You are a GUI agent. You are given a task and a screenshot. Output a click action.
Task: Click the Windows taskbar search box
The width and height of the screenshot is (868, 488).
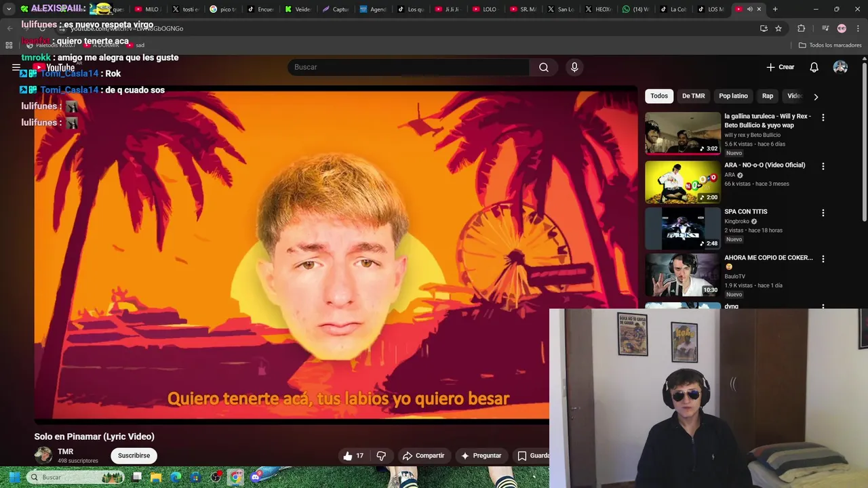(76, 477)
